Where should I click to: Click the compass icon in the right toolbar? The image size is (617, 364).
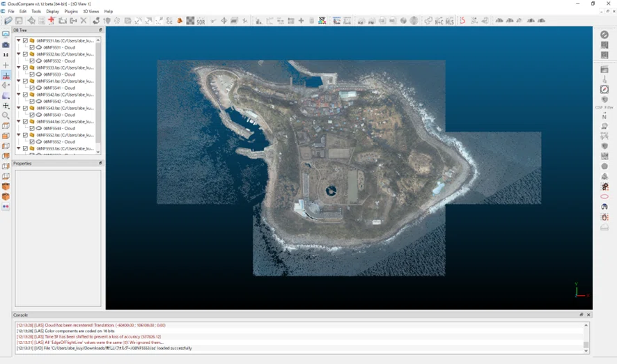pos(604,89)
